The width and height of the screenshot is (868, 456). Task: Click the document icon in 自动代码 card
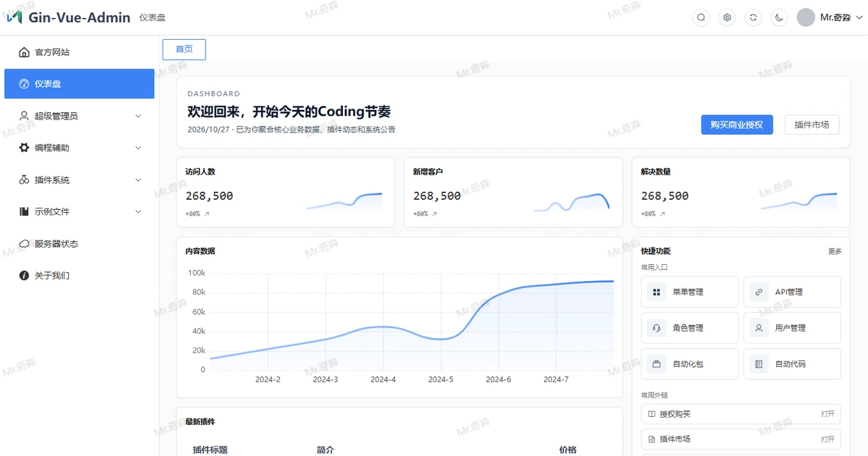click(759, 364)
